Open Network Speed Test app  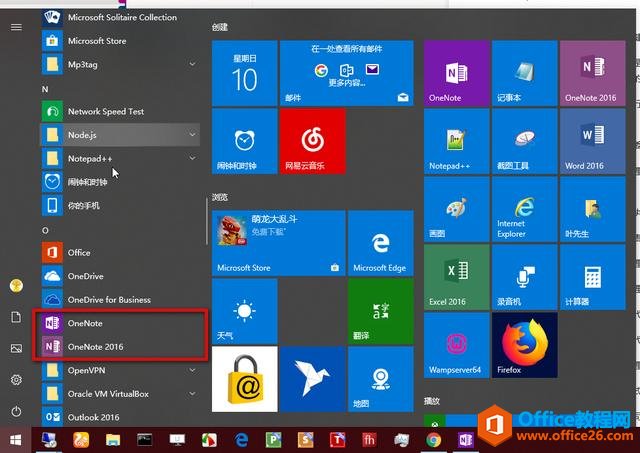121,111
